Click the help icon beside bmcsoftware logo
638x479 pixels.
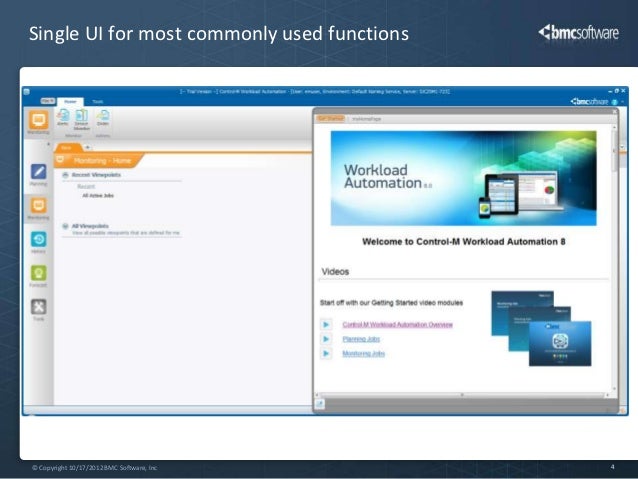point(614,102)
